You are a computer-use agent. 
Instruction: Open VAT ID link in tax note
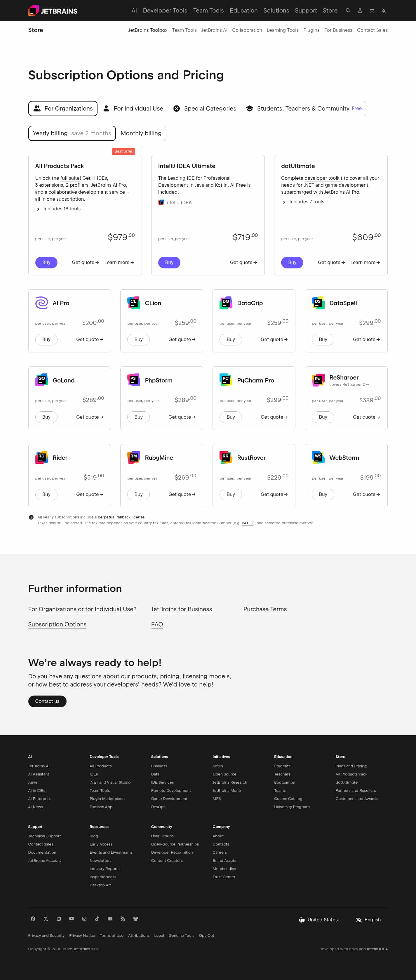pos(247,523)
